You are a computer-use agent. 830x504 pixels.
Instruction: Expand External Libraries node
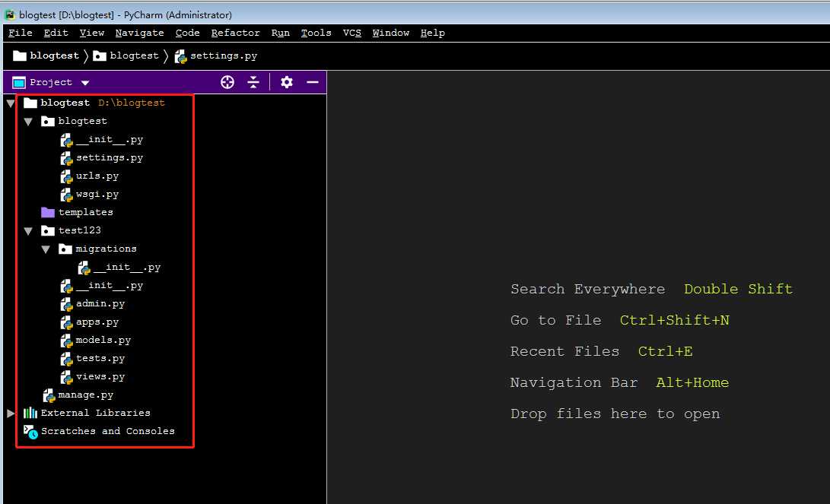coord(11,413)
